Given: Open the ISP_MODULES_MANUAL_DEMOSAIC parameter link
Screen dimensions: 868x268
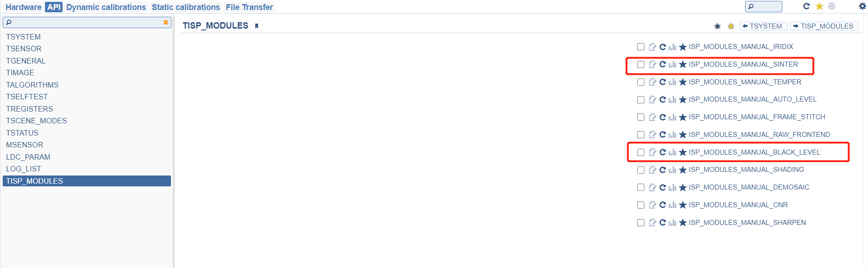Looking at the screenshot, I should click(749, 187).
